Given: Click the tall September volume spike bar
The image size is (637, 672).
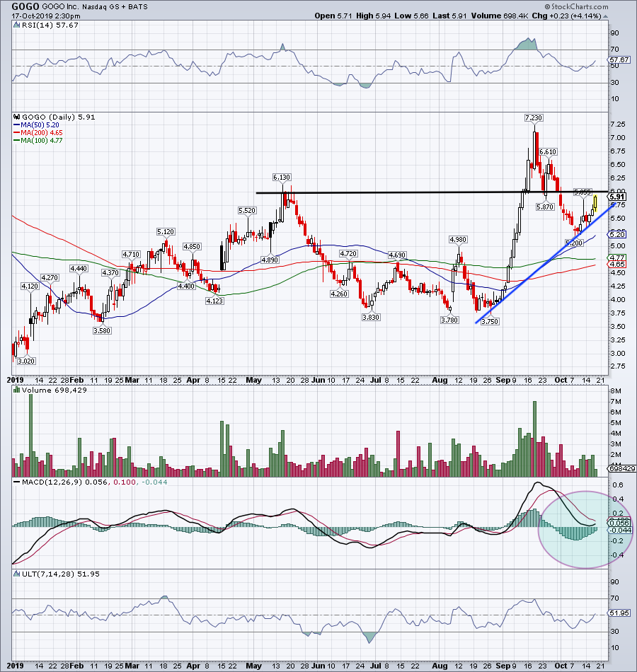Looking at the screenshot, I should (x=534, y=439).
